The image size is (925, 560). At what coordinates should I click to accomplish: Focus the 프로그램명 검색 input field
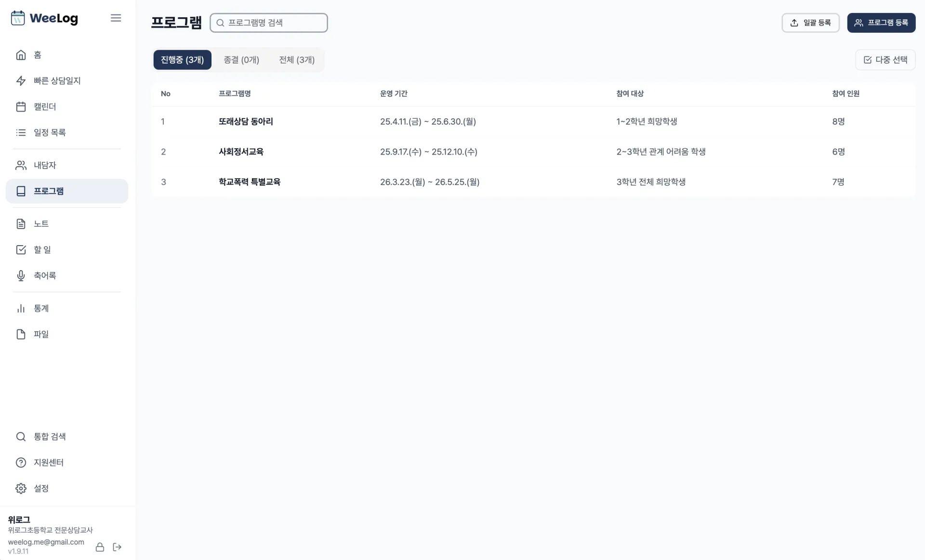click(269, 23)
